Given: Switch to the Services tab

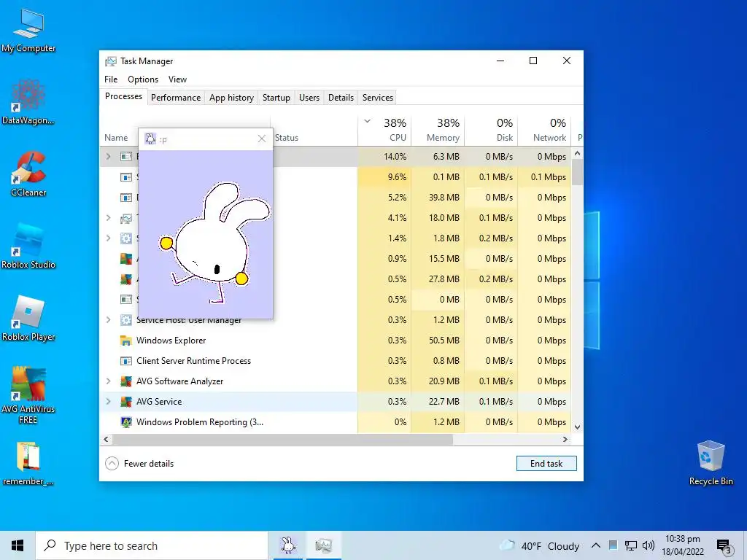Looking at the screenshot, I should pyautogui.click(x=378, y=98).
